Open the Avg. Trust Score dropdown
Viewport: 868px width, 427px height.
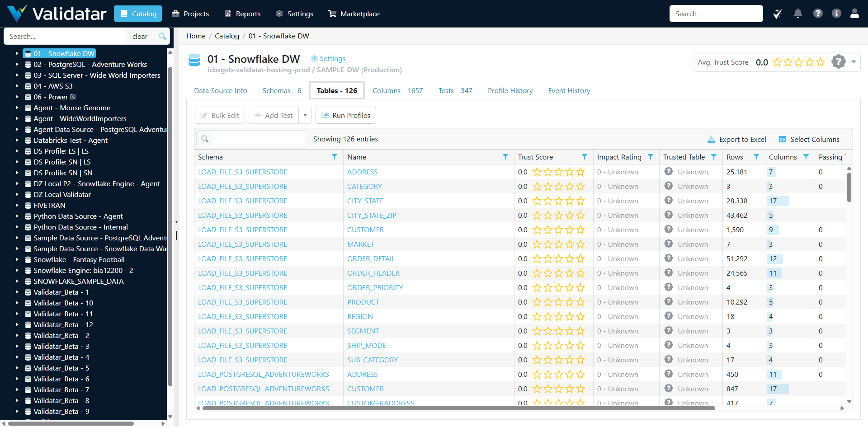[854, 62]
